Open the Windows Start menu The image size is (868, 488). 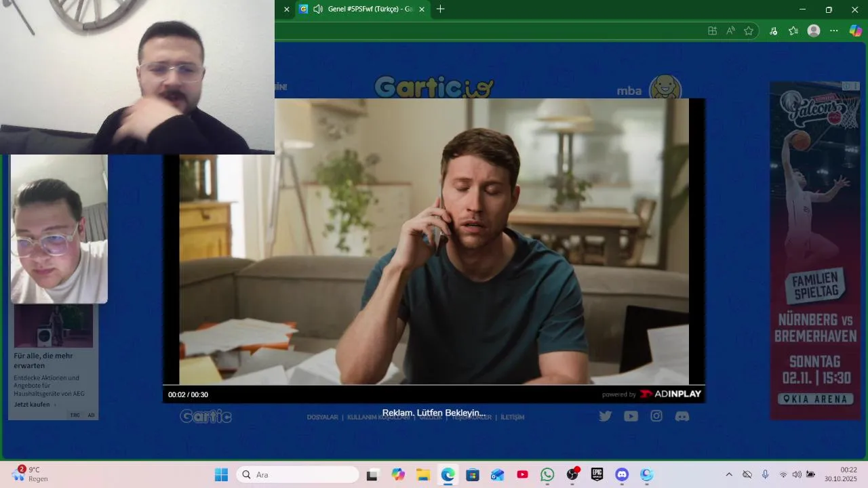(221, 474)
